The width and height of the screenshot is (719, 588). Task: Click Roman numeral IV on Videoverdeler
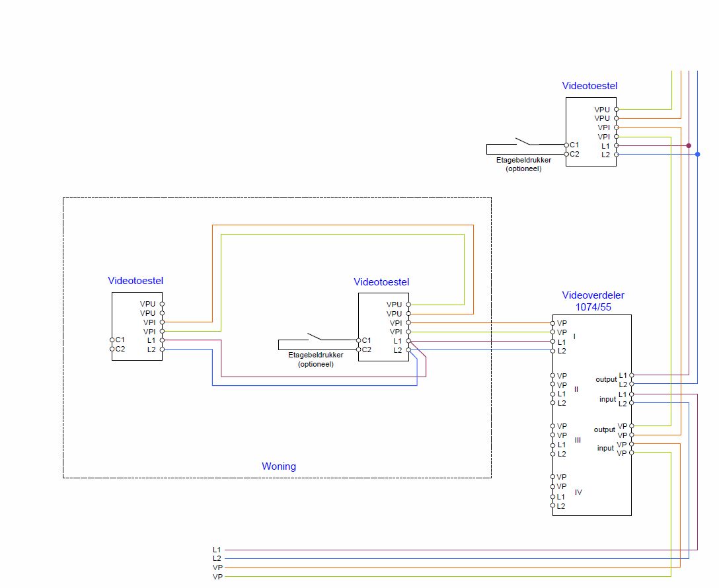click(578, 492)
